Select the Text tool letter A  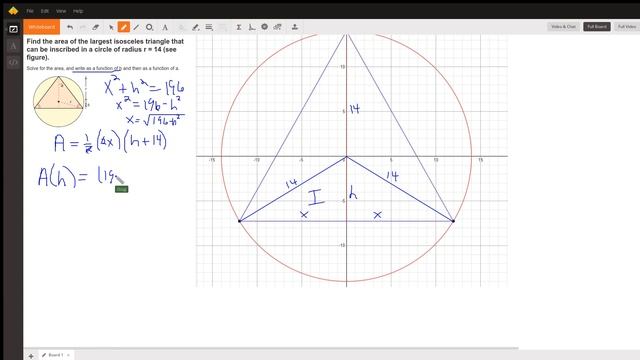pos(165,27)
